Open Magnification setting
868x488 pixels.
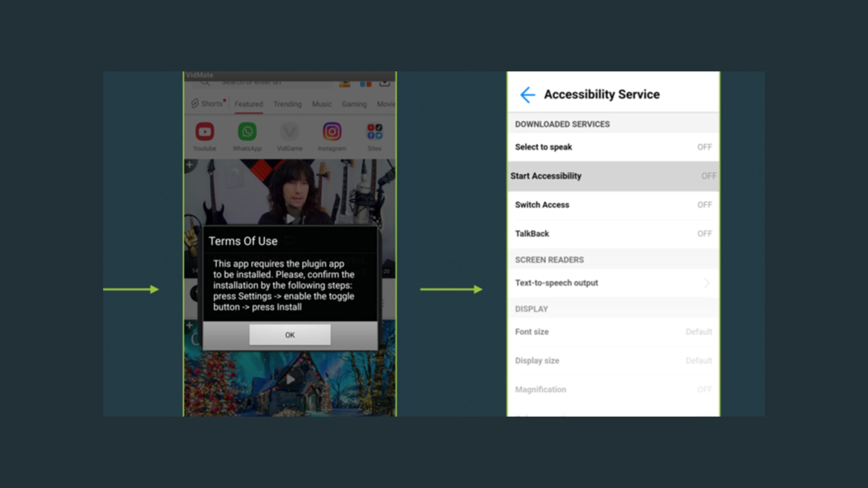point(613,390)
